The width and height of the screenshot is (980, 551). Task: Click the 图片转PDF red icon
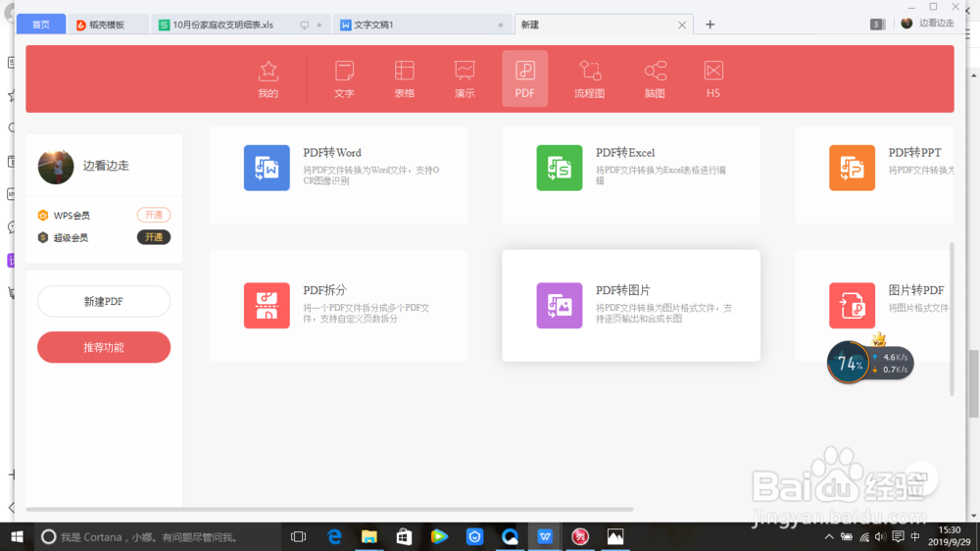[852, 305]
